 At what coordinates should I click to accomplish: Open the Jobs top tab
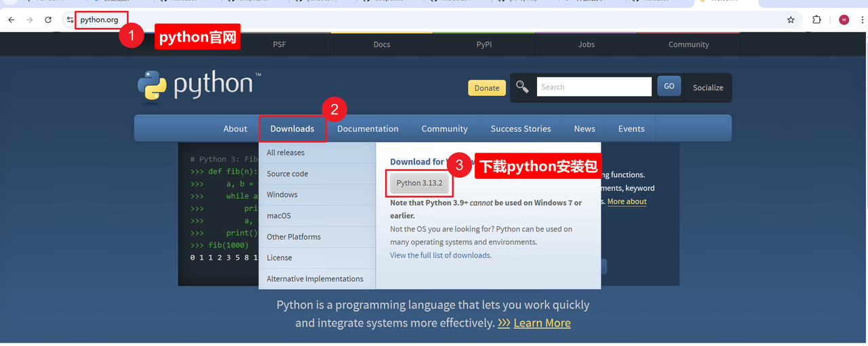tap(587, 44)
